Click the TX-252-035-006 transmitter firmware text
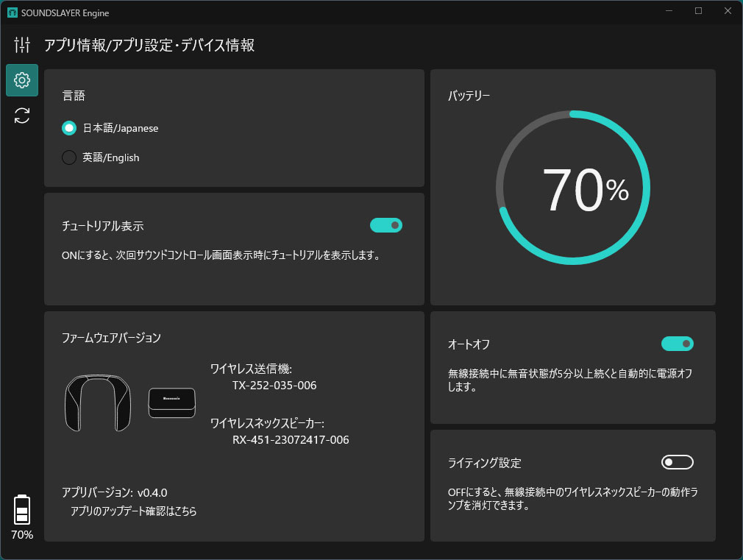This screenshot has width=743, height=560. 274,385
